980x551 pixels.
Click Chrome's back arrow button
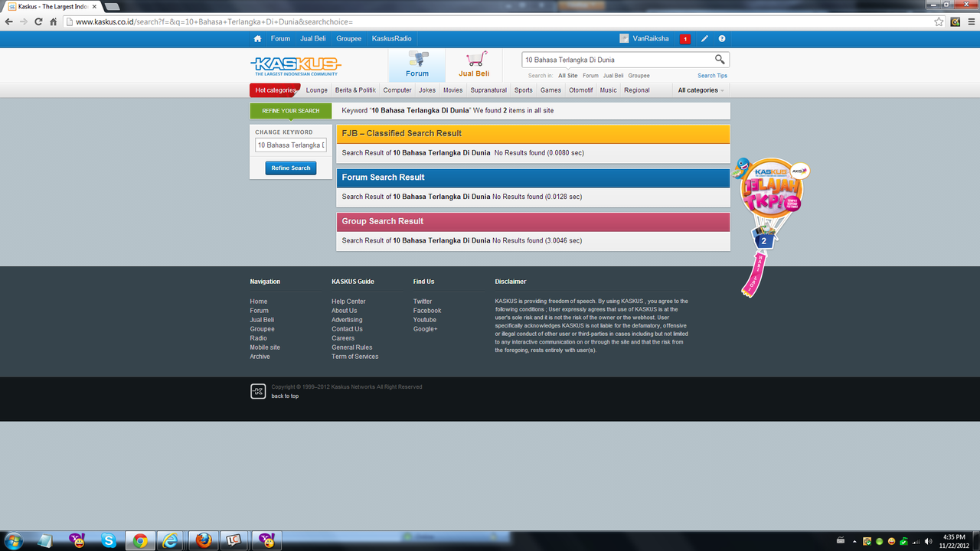[8, 21]
